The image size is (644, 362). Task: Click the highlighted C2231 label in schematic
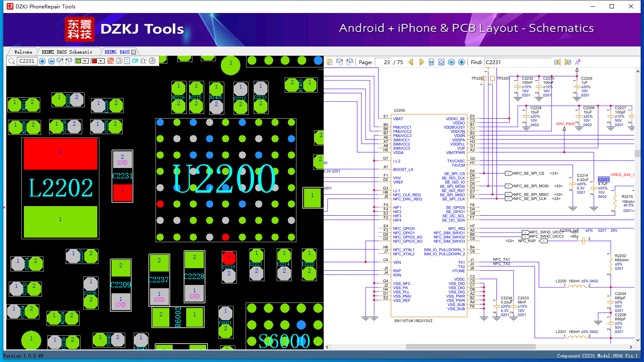pyautogui.click(x=603, y=180)
